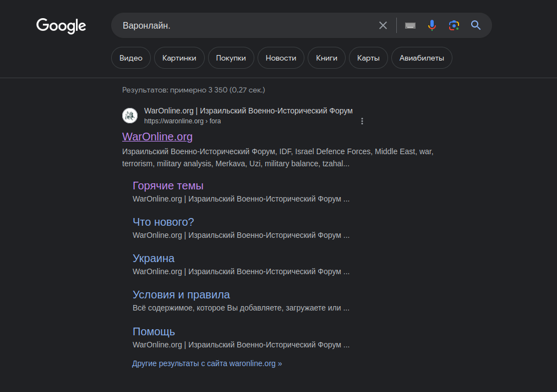The image size is (557, 392).
Task: Open the Помощь sitelink
Action: pyautogui.click(x=154, y=331)
